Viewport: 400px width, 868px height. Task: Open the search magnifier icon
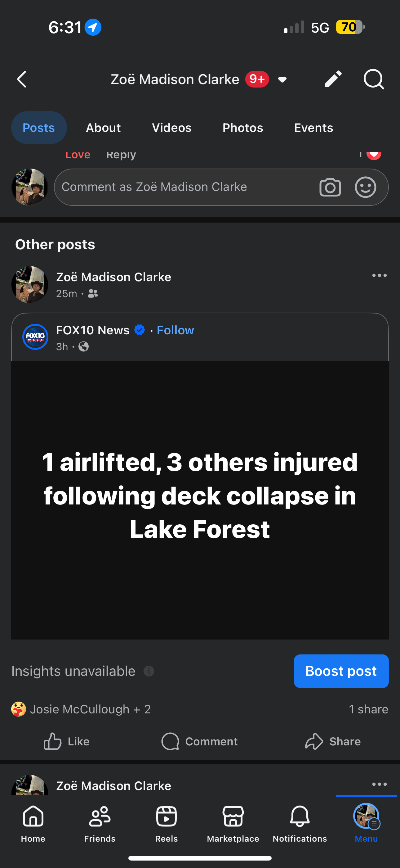click(374, 79)
